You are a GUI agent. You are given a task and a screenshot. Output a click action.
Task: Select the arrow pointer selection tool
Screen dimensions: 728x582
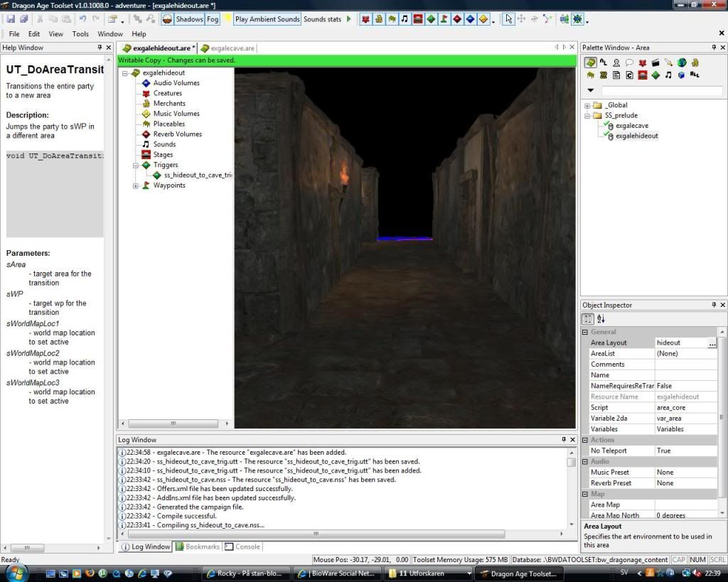tap(508, 19)
